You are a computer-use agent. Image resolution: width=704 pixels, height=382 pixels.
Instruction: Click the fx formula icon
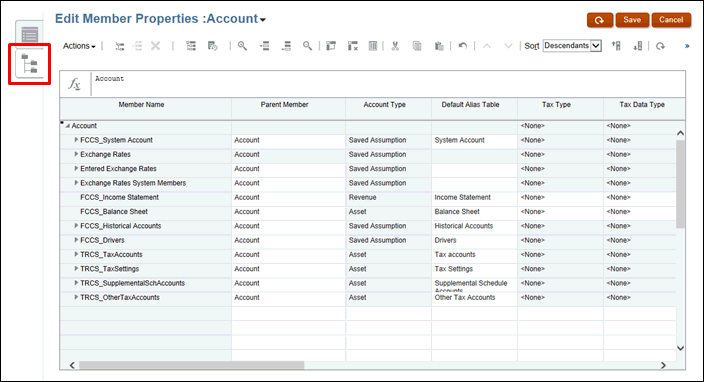point(75,84)
